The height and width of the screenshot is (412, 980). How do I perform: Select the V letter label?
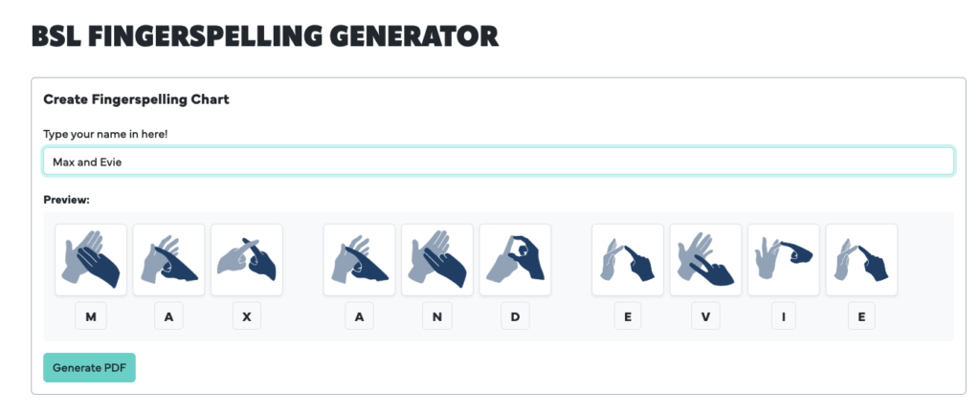point(705,316)
